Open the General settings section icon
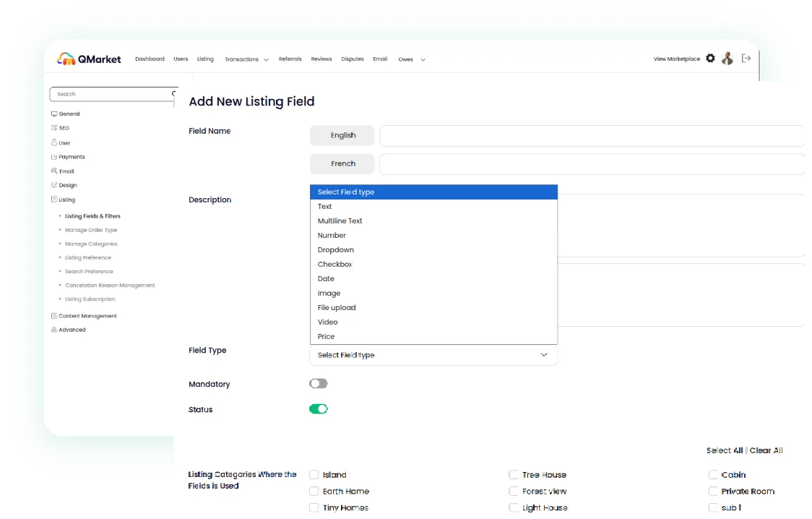 pos(54,113)
